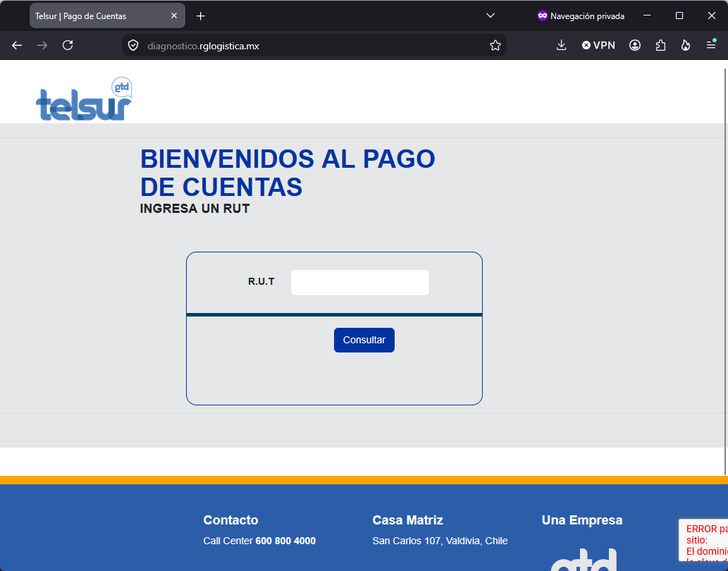Open the extensions puzzle icon
The width and height of the screenshot is (728, 571).
coord(660,45)
